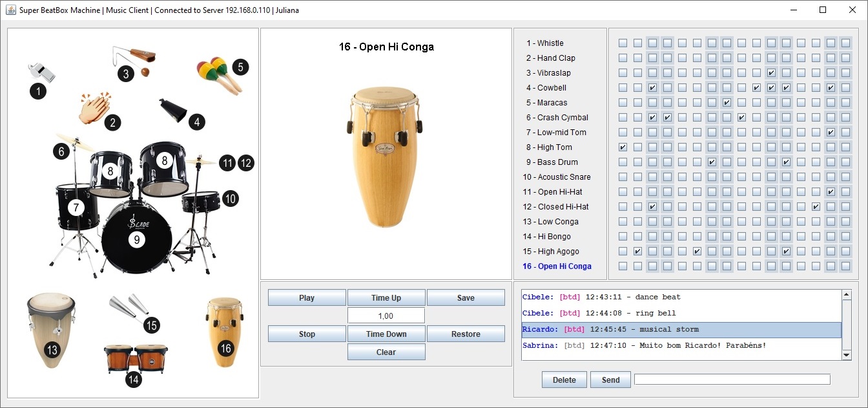Image resolution: width=868 pixels, height=408 pixels.
Task: Click the '6 - Crash Cymbal' label
Action: pos(557,118)
